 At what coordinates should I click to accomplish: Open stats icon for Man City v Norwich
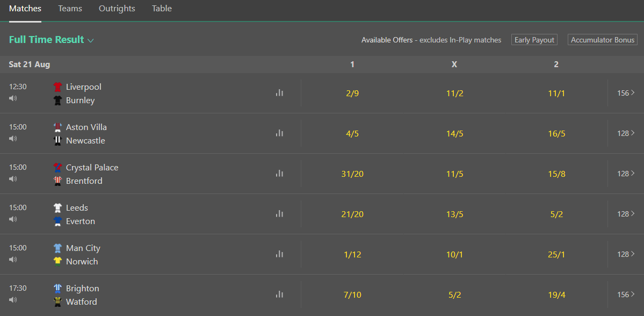279,254
